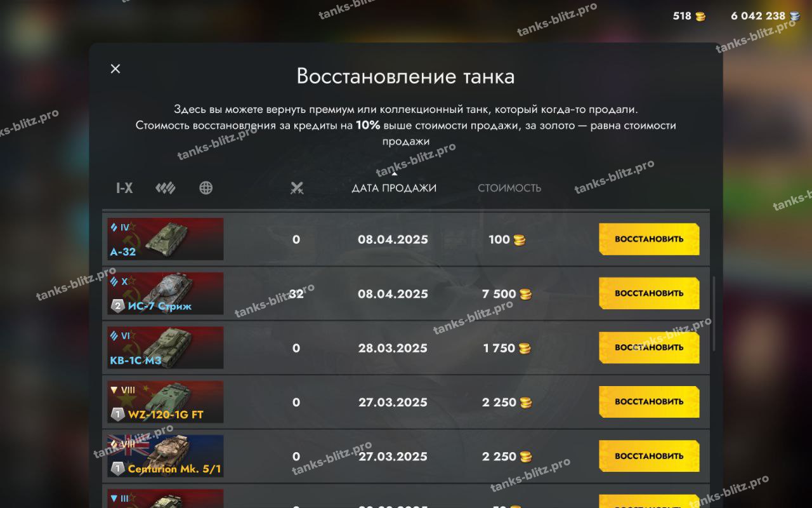Select the A-32 tank thumbnail

pos(166,239)
